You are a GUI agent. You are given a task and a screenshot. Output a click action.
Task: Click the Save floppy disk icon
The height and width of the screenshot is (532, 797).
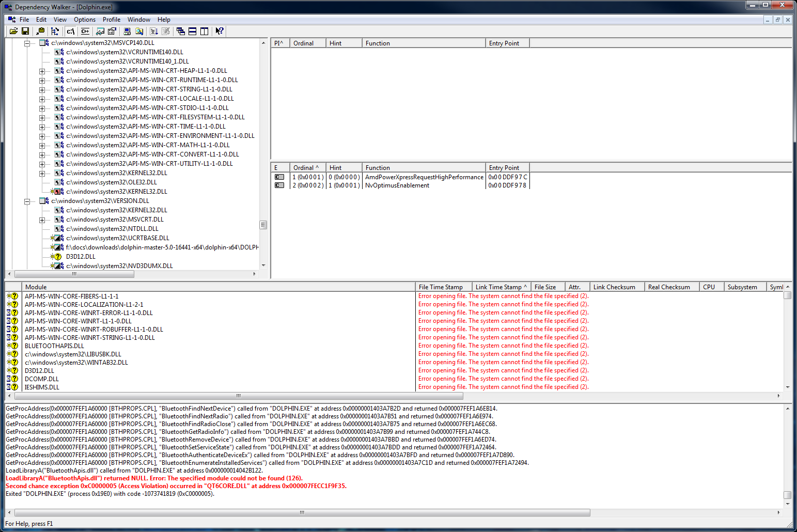pos(25,31)
